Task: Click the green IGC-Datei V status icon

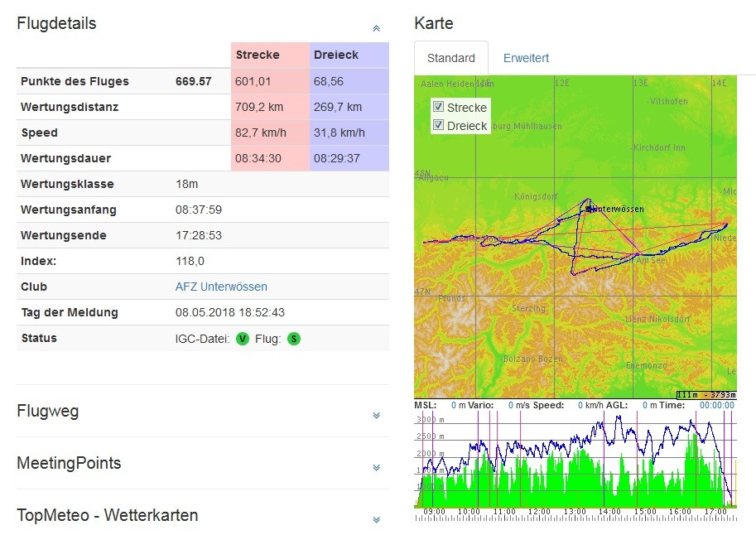Action: [243, 340]
